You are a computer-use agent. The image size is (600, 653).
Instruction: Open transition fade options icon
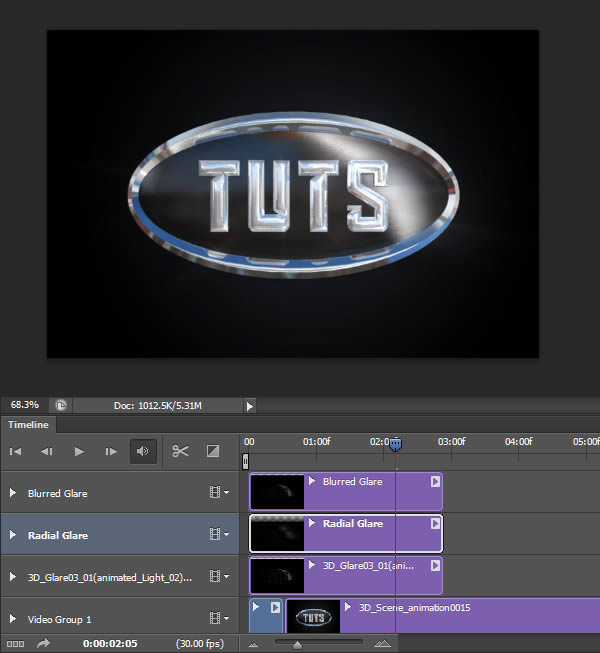[213, 451]
